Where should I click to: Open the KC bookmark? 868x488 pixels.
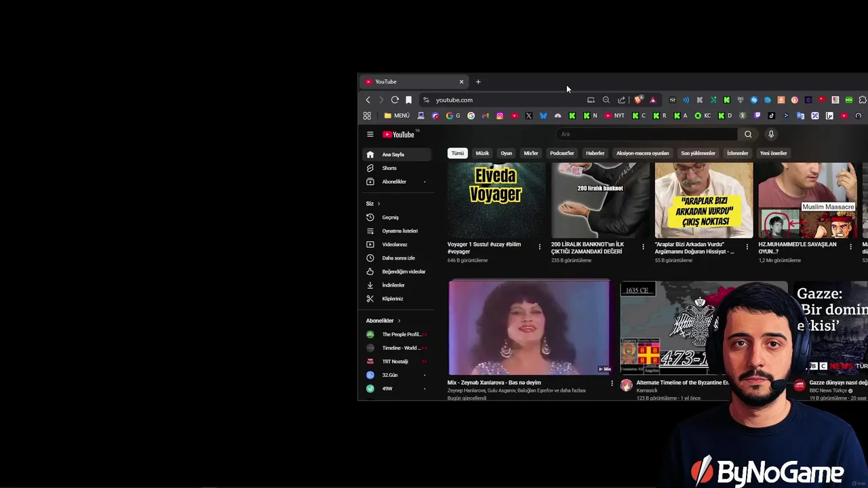(x=703, y=115)
